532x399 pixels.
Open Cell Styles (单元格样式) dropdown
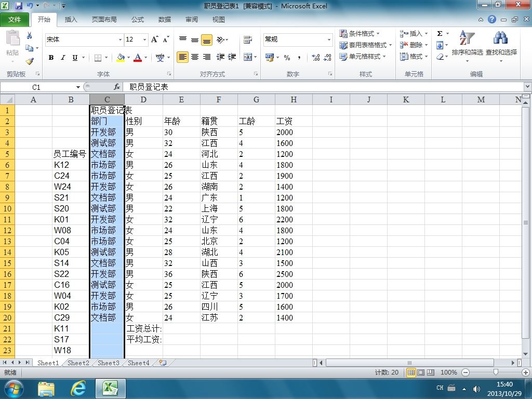click(363, 57)
